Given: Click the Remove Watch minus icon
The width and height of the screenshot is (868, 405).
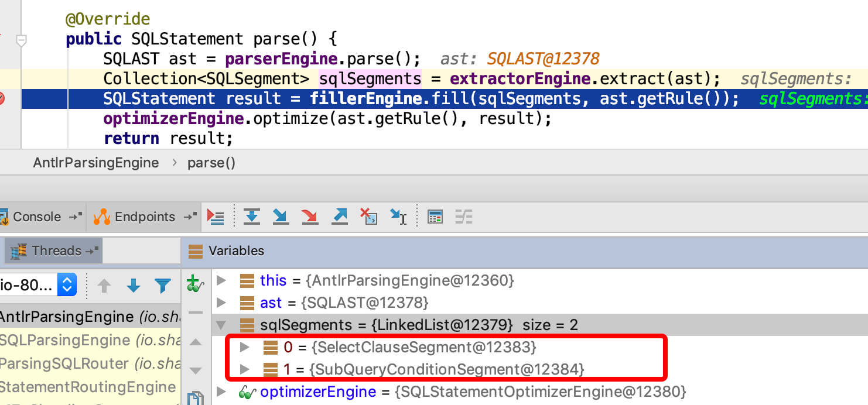Looking at the screenshot, I should pyautogui.click(x=195, y=313).
